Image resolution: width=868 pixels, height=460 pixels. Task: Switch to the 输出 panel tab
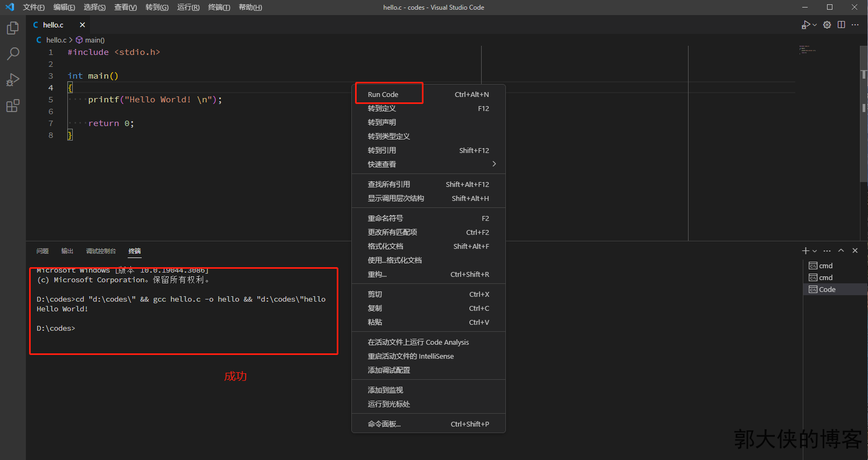[67, 251]
